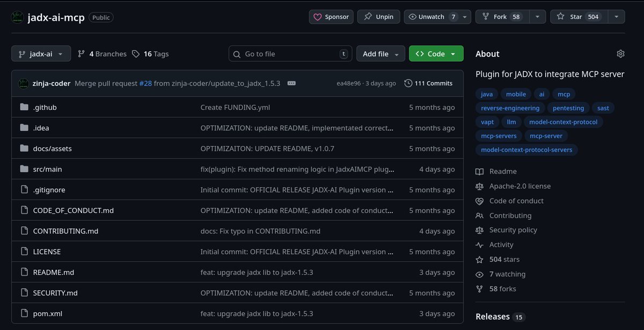Select the model-context-protocol topic tag
The image size is (644, 330).
pos(563,122)
